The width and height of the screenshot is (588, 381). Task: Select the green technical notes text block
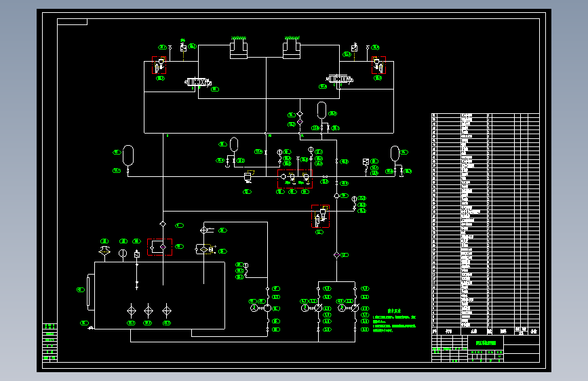click(395, 321)
